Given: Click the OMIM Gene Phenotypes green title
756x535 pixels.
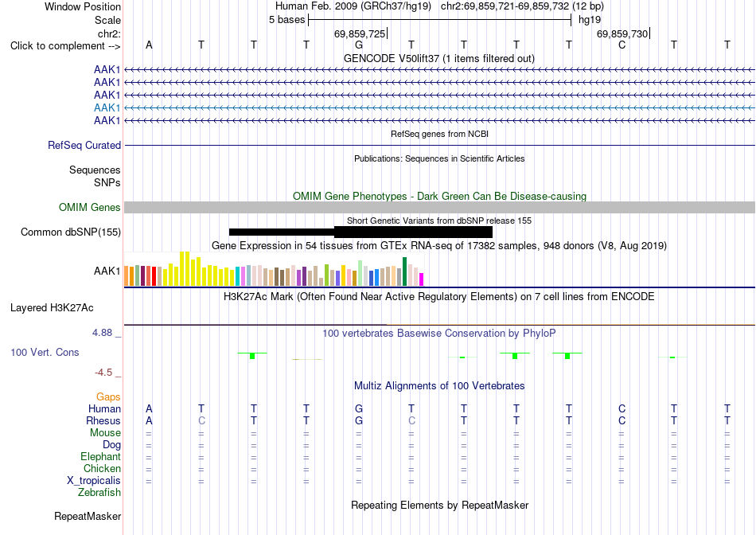Looking at the screenshot, I should tap(440, 196).
